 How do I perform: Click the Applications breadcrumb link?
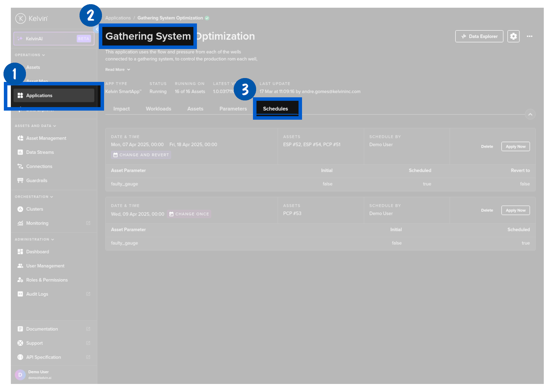[x=118, y=18]
